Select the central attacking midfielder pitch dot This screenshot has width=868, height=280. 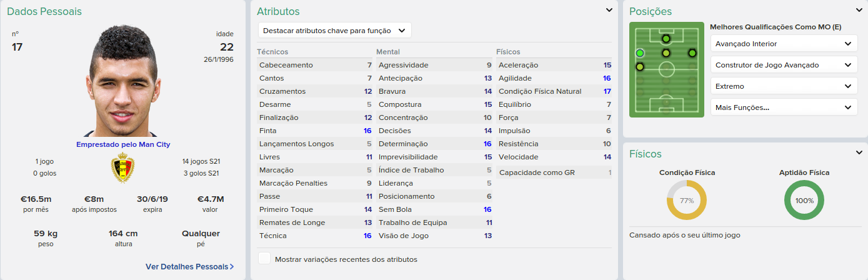(666, 53)
